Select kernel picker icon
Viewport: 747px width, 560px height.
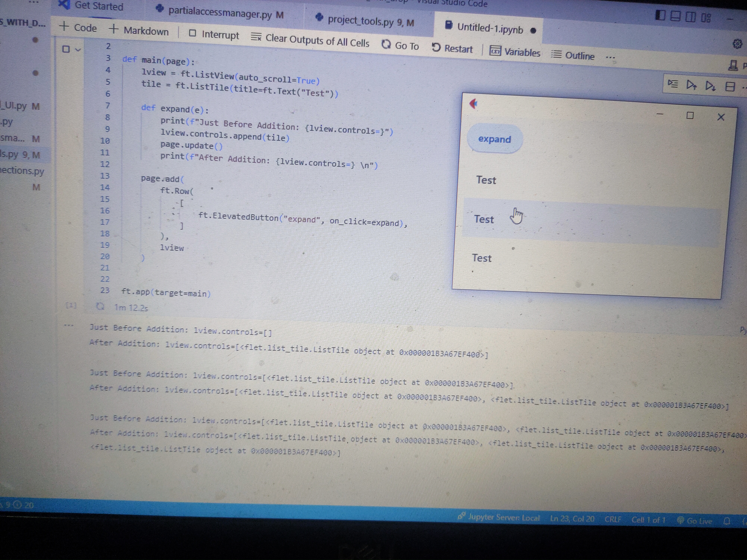pos(733,65)
